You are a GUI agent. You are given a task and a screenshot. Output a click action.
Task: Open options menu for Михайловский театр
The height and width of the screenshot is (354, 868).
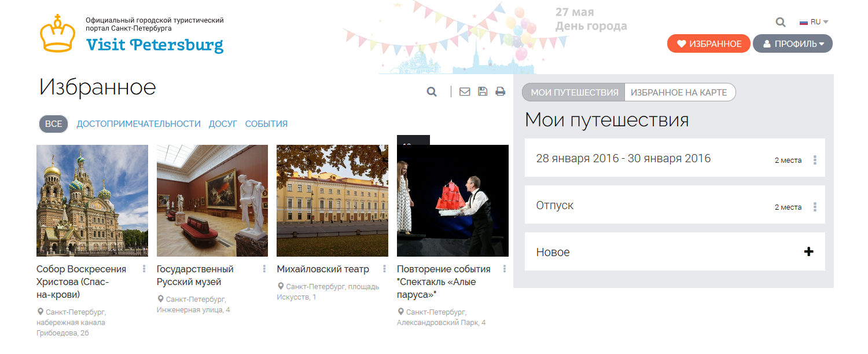[384, 269]
